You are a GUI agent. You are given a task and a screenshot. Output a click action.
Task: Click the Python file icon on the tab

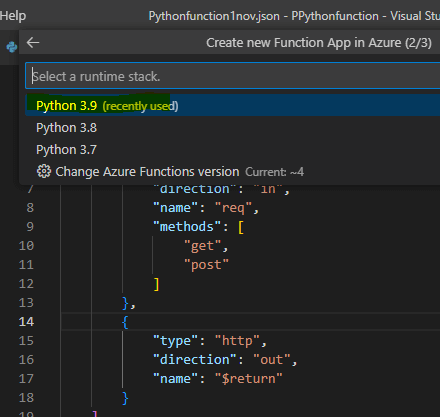point(12,47)
